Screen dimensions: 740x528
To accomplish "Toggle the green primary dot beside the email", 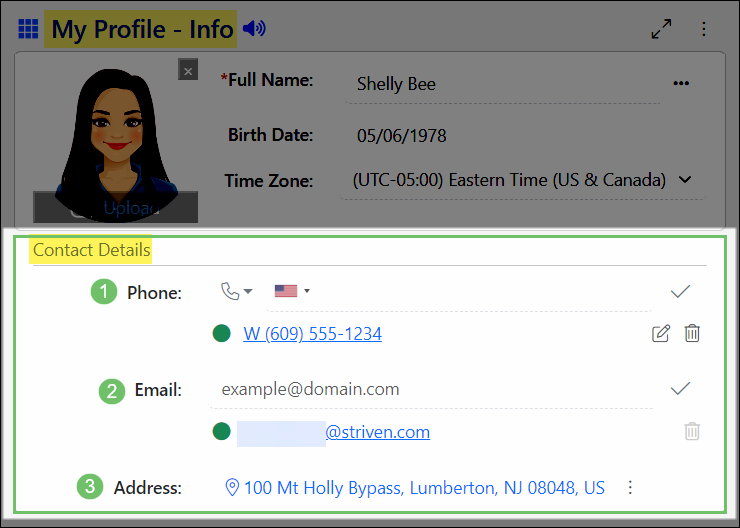I will pyautogui.click(x=221, y=431).
